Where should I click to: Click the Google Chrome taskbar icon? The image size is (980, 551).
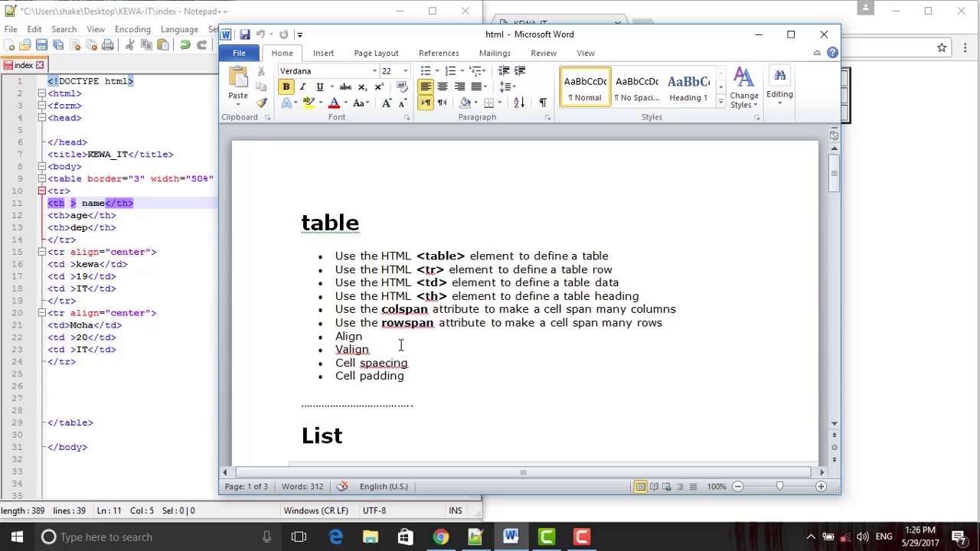coord(440,537)
